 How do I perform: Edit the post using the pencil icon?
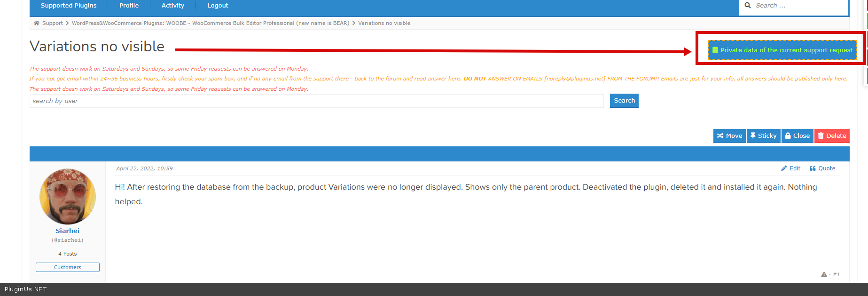point(784,168)
